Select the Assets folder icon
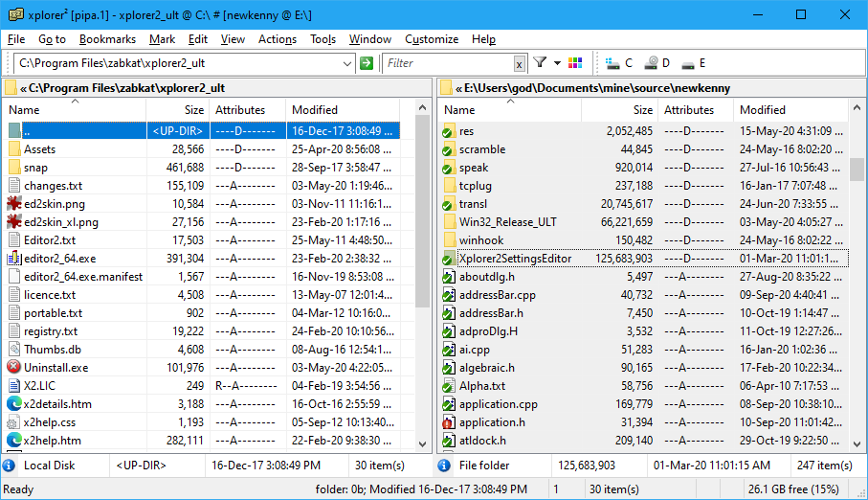The image size is (868, 500). [x=14, y=149]
